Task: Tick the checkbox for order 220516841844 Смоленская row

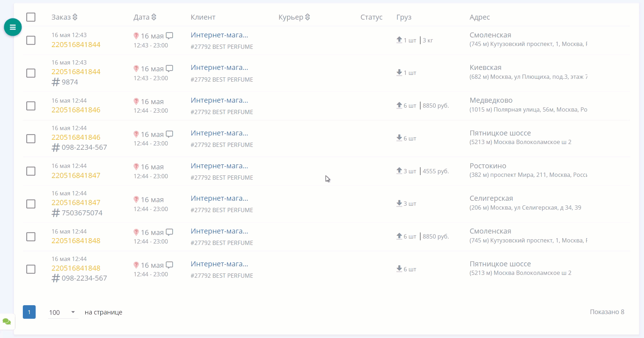Action: tap(31, 40)
